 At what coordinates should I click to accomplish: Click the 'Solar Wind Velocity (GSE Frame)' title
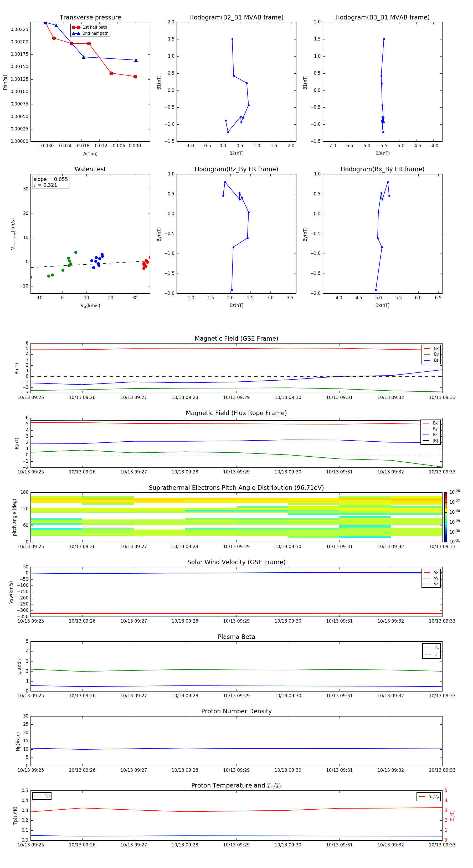(236, 562)
